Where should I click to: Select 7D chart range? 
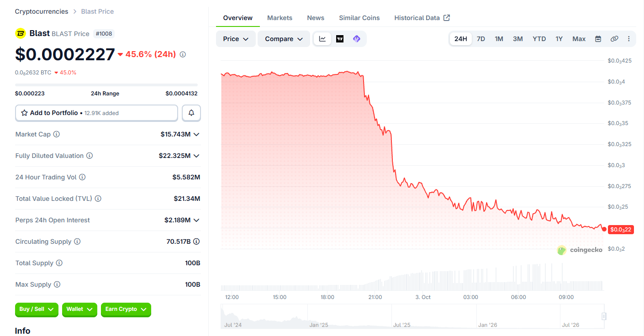481,39
